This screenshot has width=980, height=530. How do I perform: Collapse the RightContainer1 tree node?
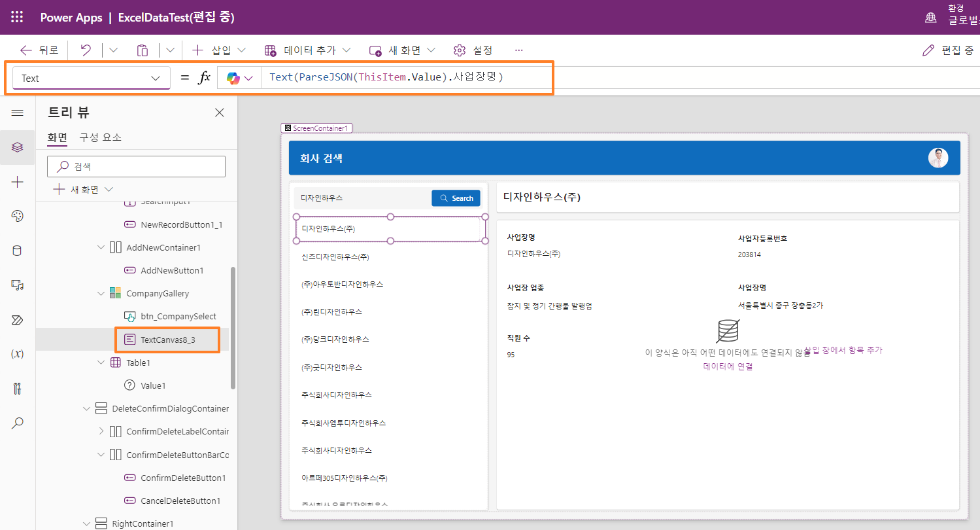click(x=86, y=523)
